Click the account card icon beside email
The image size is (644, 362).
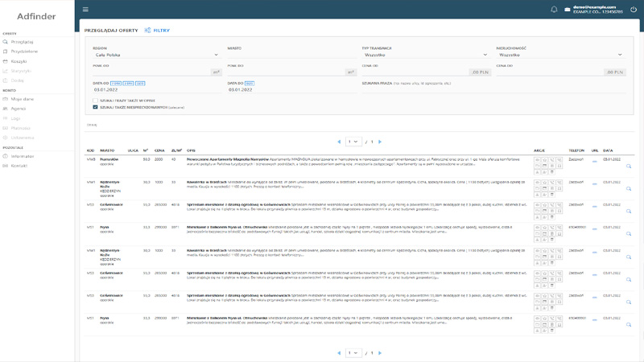(568, 10)
